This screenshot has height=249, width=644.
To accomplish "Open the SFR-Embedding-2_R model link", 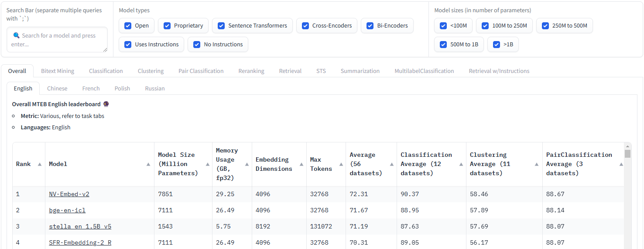I will [x=80, y=242].
